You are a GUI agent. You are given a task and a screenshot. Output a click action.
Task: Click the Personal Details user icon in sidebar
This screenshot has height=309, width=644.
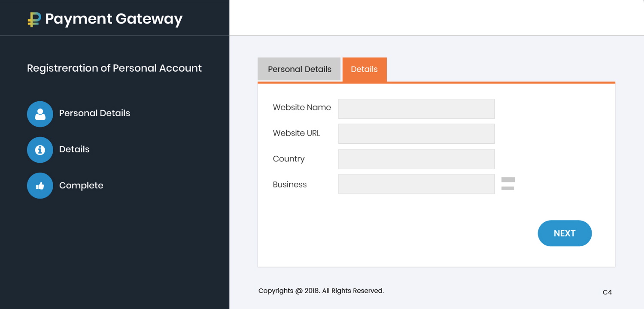tap(40, 114)
